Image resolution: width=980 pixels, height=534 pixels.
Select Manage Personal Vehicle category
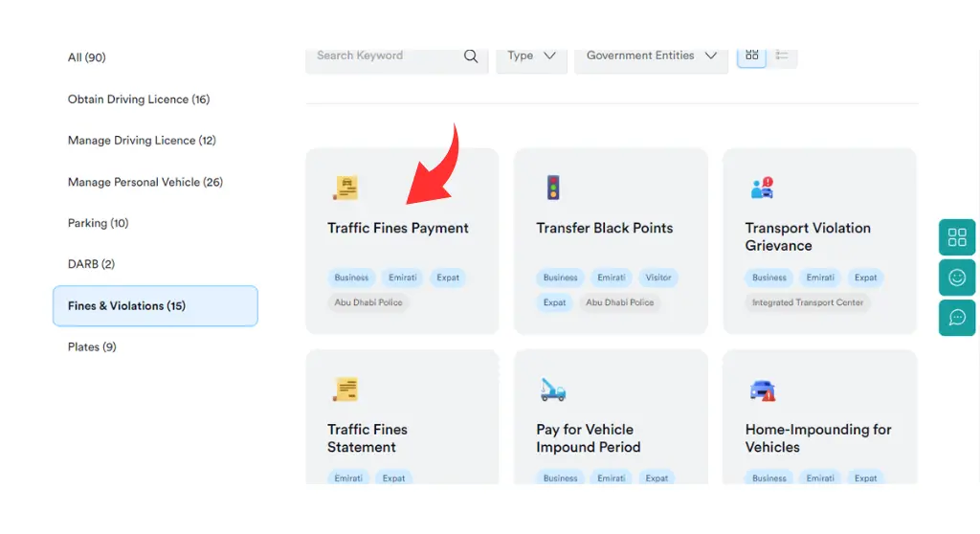pyautogui.click(x=145, y=182)
